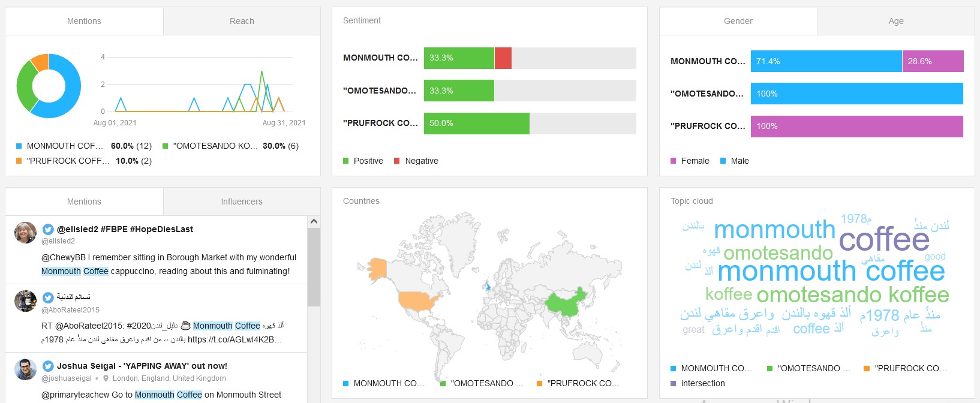Toggle Female gender legend

pos(690,161)
